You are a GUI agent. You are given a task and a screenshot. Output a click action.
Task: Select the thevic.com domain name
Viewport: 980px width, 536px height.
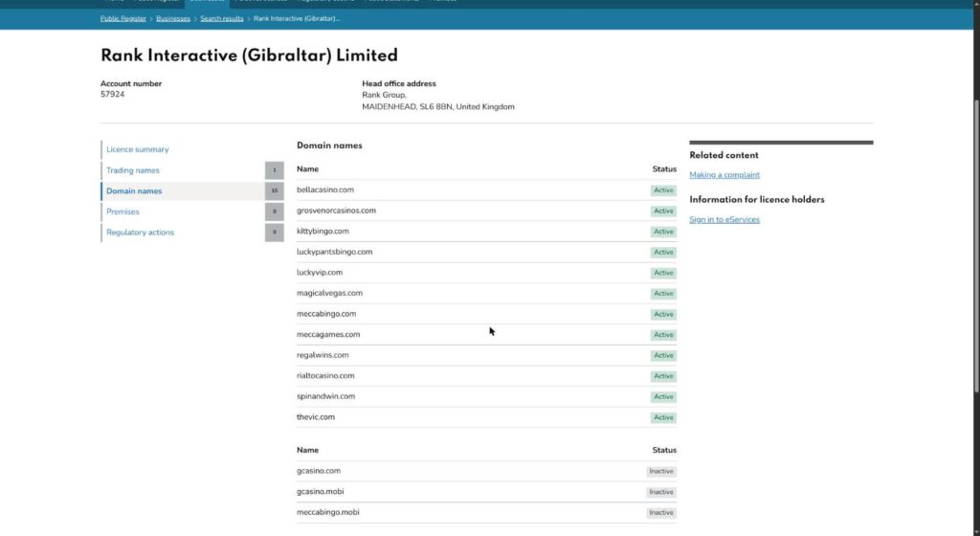tap(316, 416)
